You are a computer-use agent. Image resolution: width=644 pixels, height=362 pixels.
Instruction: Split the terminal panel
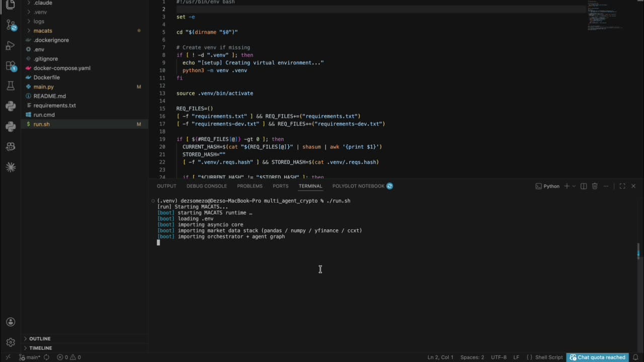584,186
